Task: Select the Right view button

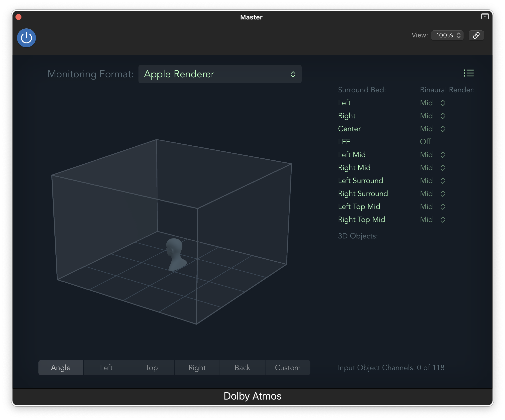Action: coord(197,368)
